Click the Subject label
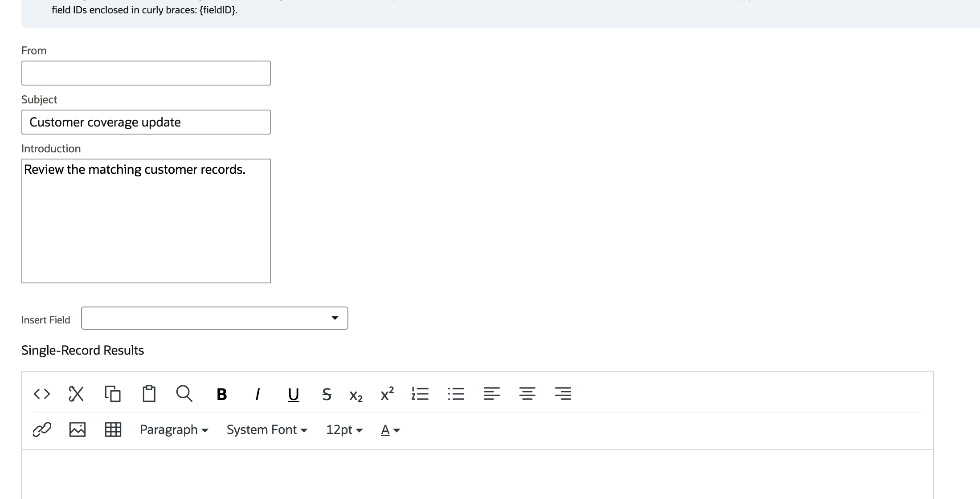980x499 pixels. 39,100
